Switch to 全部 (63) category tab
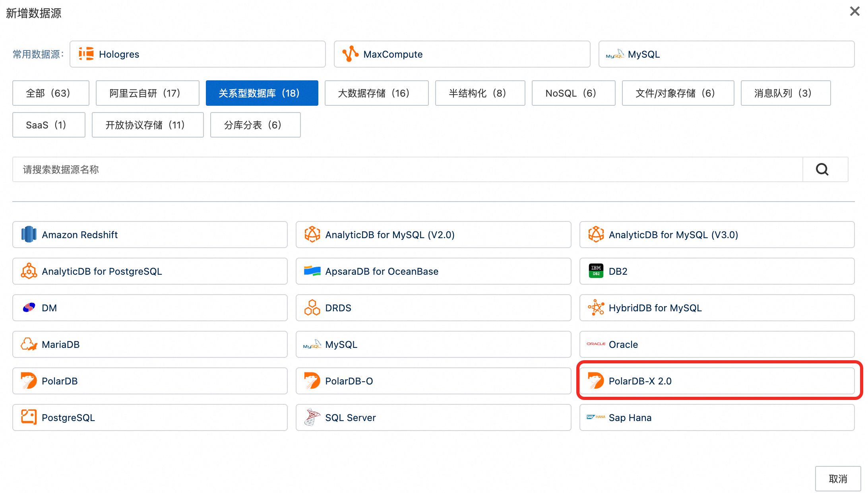Screen dimensions: 868x493 click(x=50, y=93)
